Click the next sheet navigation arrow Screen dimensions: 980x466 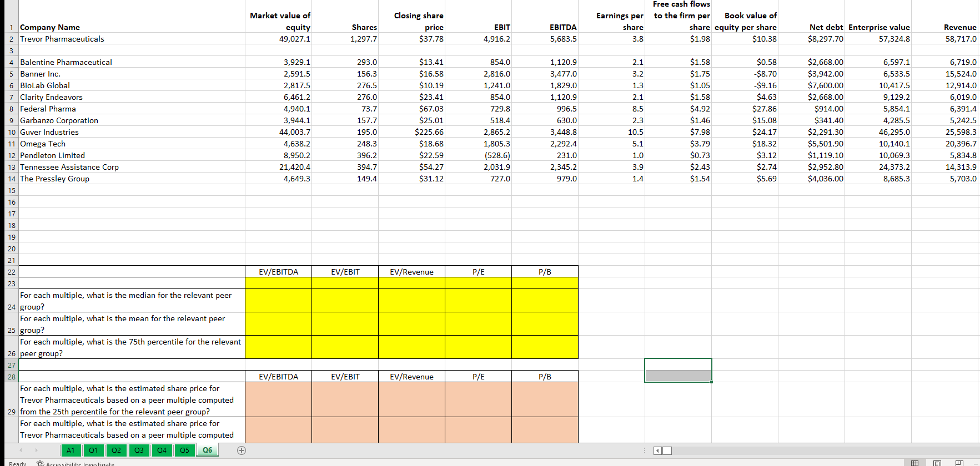37,450
